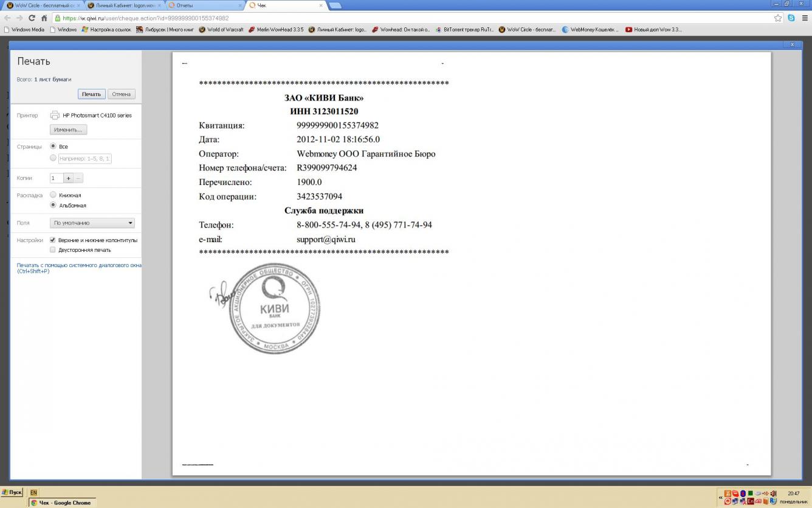Click the home icon in the toolbar
Screen dimensions: 812x508
44,18
